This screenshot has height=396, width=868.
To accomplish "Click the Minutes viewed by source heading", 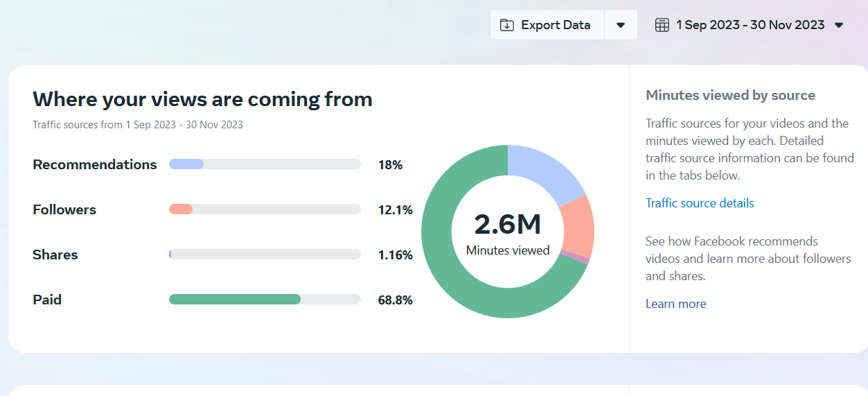I will click(730, 95).
